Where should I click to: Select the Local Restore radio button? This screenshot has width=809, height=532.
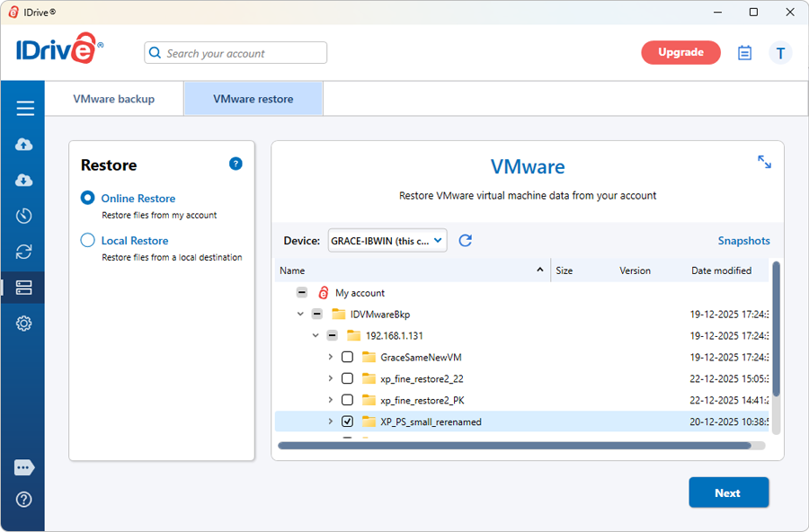(88, 240)
